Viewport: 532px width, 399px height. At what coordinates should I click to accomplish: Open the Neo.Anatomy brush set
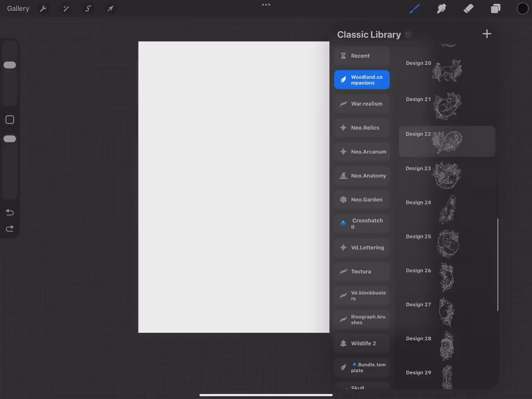362,176
